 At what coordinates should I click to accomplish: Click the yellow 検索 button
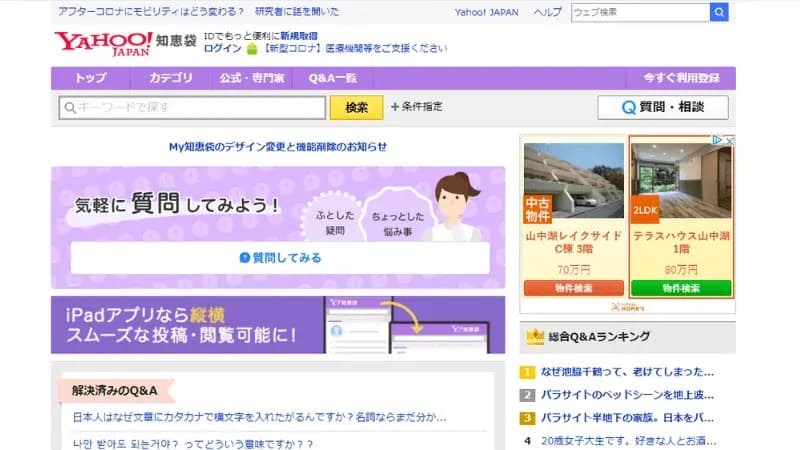pyautogui.click(x=356, y=107)
